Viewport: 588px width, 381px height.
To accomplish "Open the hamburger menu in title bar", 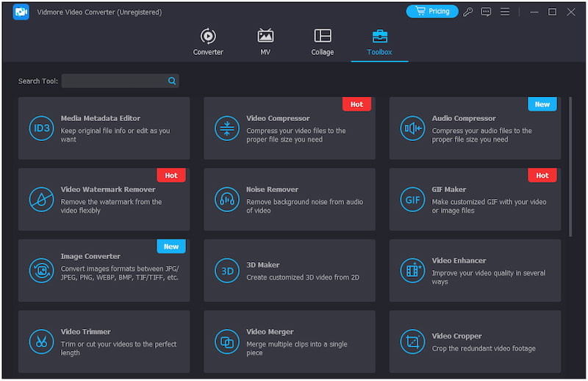I will click(x=505, y=12).
